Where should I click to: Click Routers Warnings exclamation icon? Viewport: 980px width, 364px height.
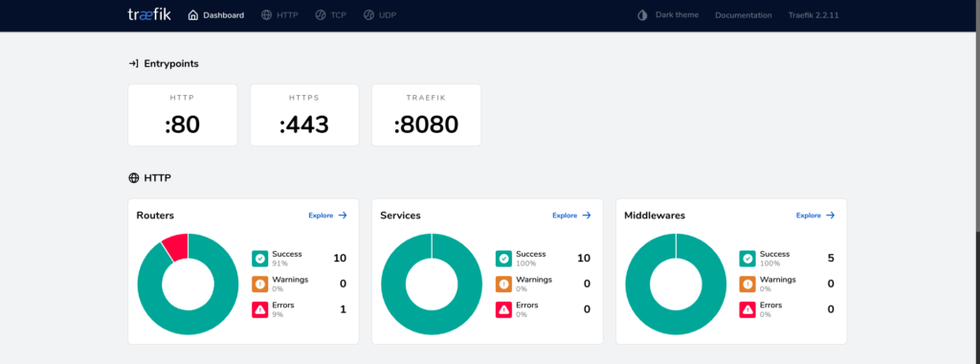point(260,284)
